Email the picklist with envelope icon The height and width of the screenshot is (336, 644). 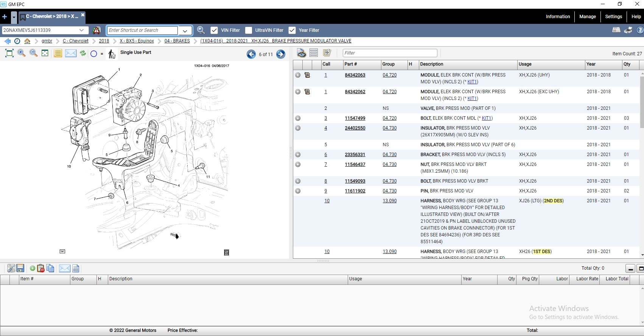click(65, 269)
